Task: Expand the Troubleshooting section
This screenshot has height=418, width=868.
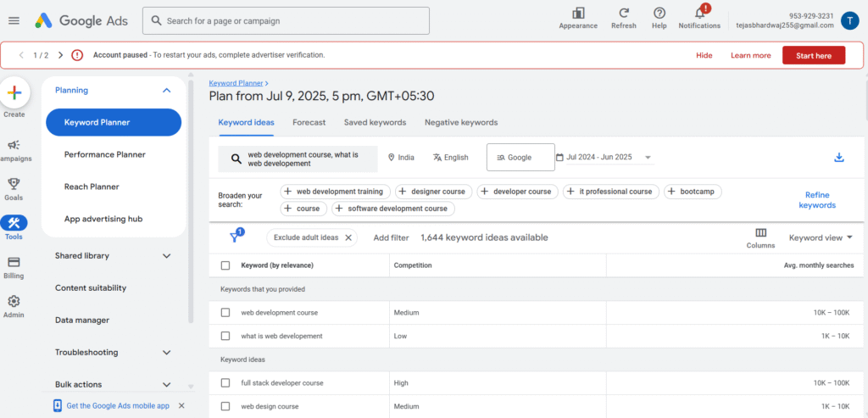Action: tap(167, 352)
